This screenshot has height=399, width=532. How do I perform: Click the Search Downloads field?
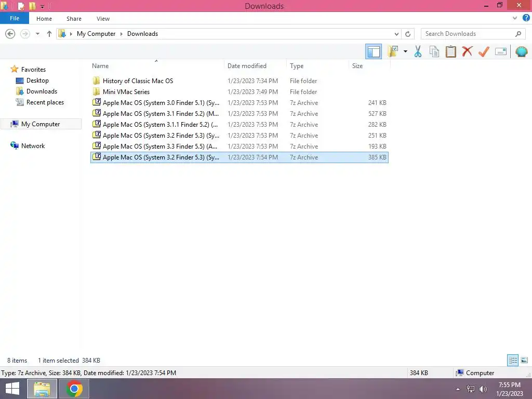[x=472, y=34]
